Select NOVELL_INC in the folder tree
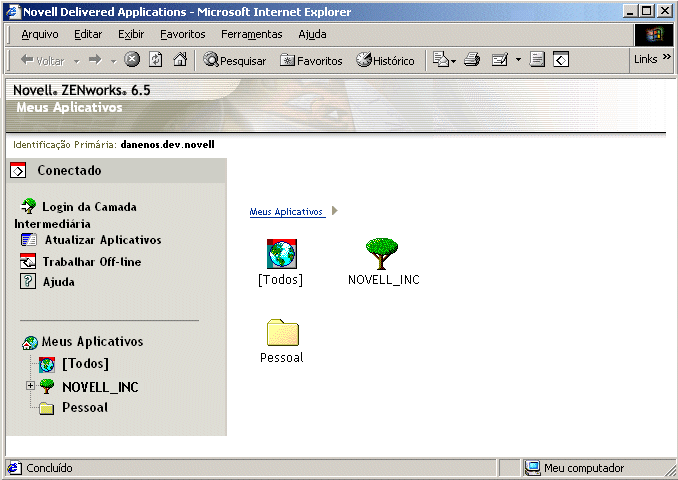The height and width of the screenshot is (480, 678). tap(100, 387)
